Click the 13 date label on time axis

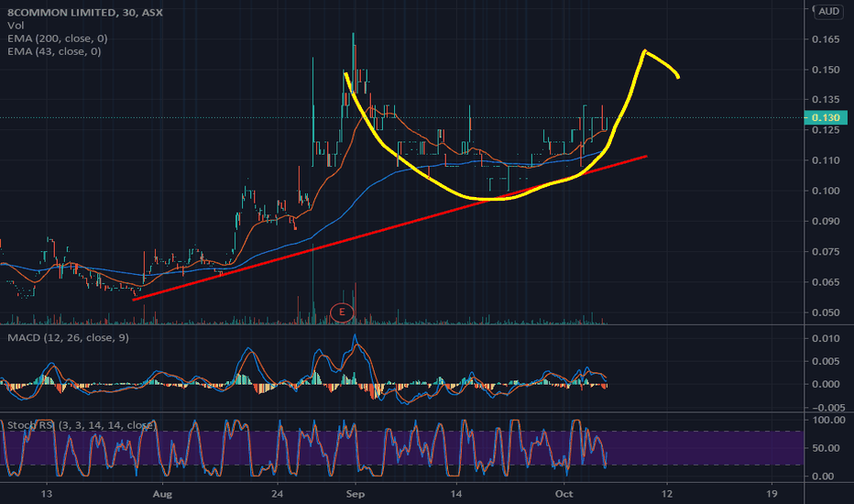coord(47,494)
